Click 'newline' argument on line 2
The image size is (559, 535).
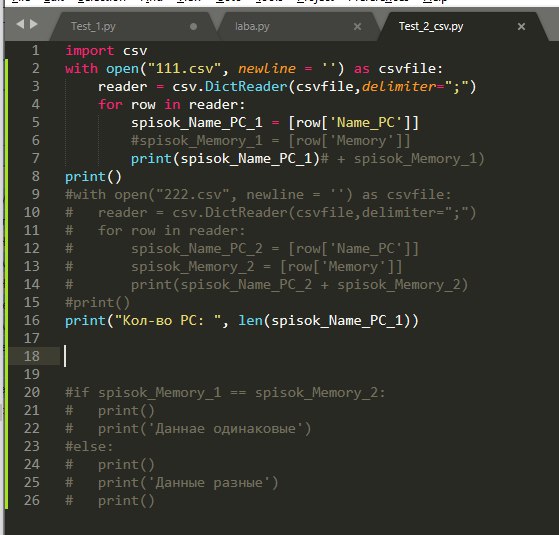click(267, 68)
